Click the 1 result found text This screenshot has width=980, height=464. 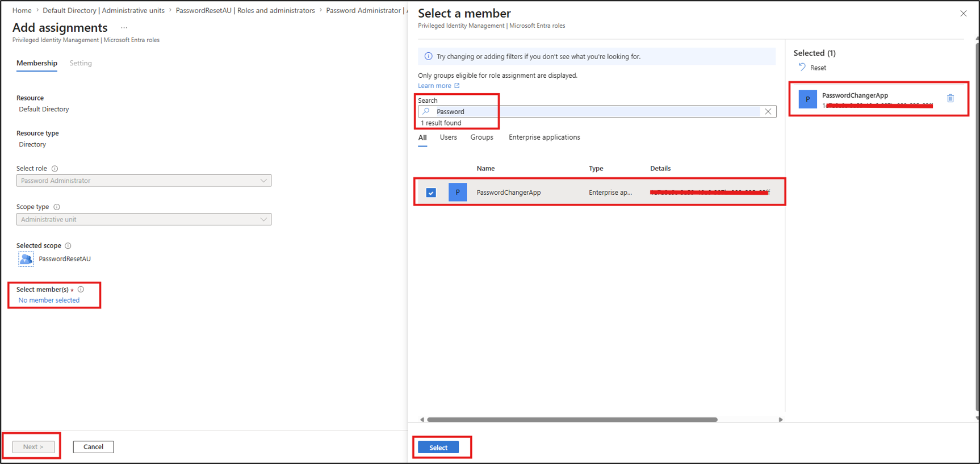click(441, 123)
